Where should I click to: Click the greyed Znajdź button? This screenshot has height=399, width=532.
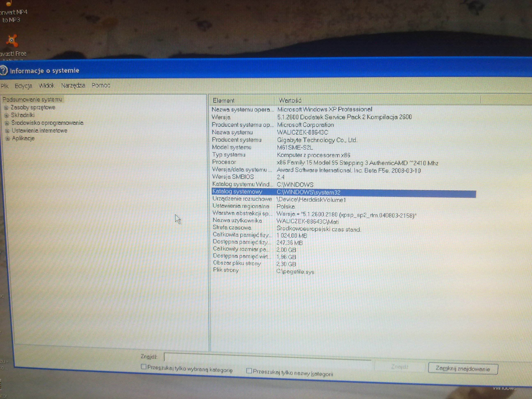point(399,367)
